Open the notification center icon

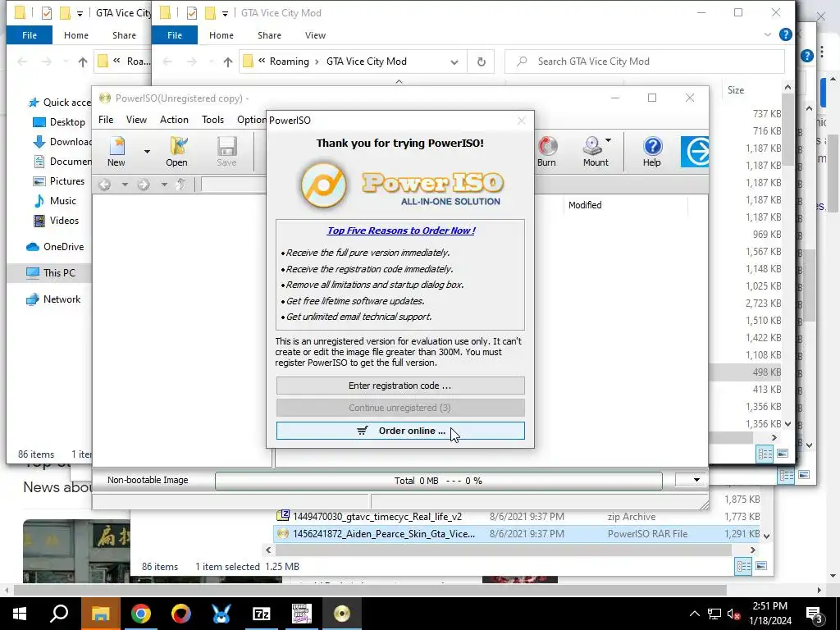click(x=815, y=614)
